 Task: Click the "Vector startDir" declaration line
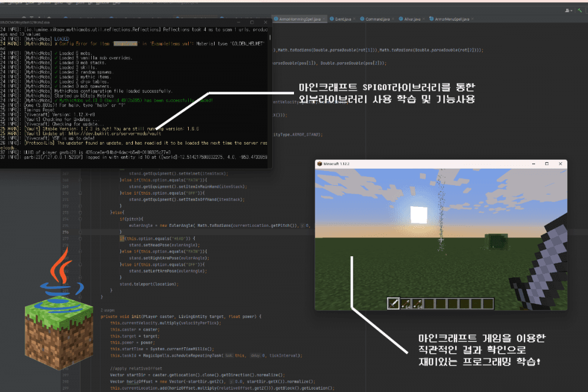pyautogui.click(x=198, y=375)
